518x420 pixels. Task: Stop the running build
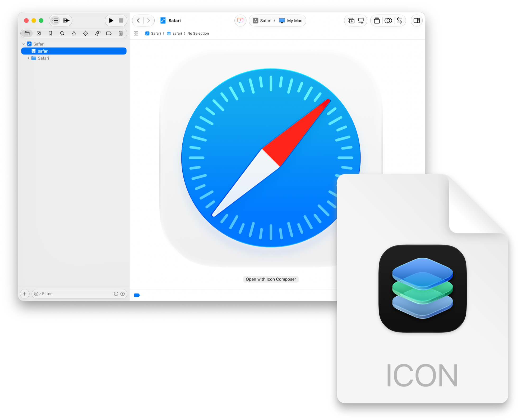coord(121,21)
